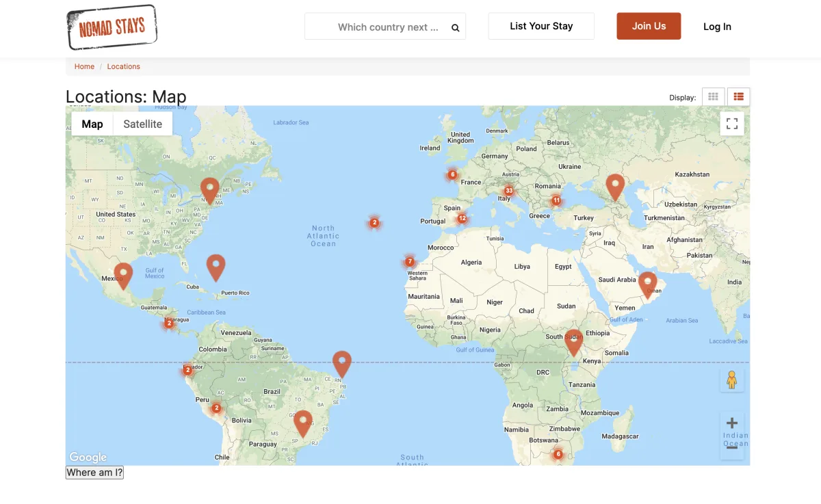This screenshot has height=504, width=821.
Task: Click the United States map label
Action: click(116, 214)
